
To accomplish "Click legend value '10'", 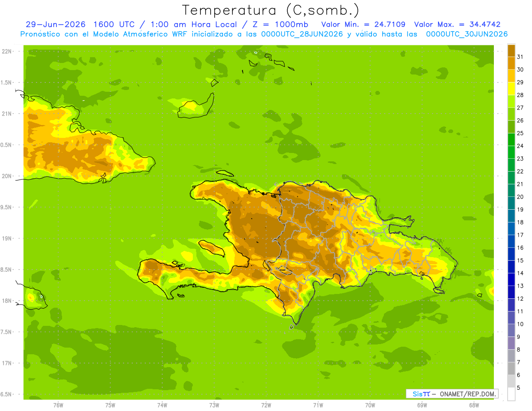I will 520,324.
